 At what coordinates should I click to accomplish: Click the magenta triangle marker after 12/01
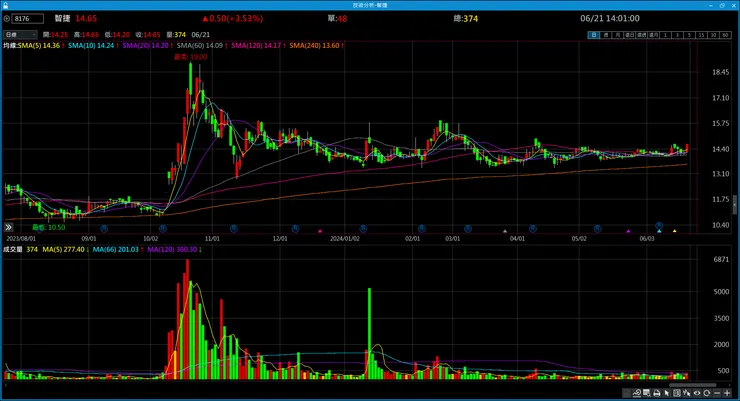point(320,231)
